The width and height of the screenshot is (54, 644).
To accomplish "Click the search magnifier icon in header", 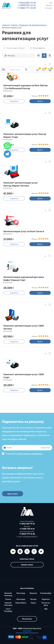I will pyautogui.click(x=26, y=70).
